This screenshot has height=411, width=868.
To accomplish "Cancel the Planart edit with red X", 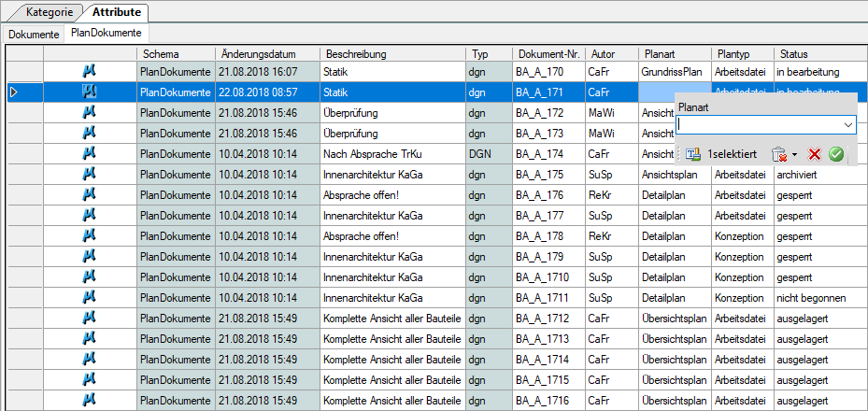I will (x=814, y=154).
